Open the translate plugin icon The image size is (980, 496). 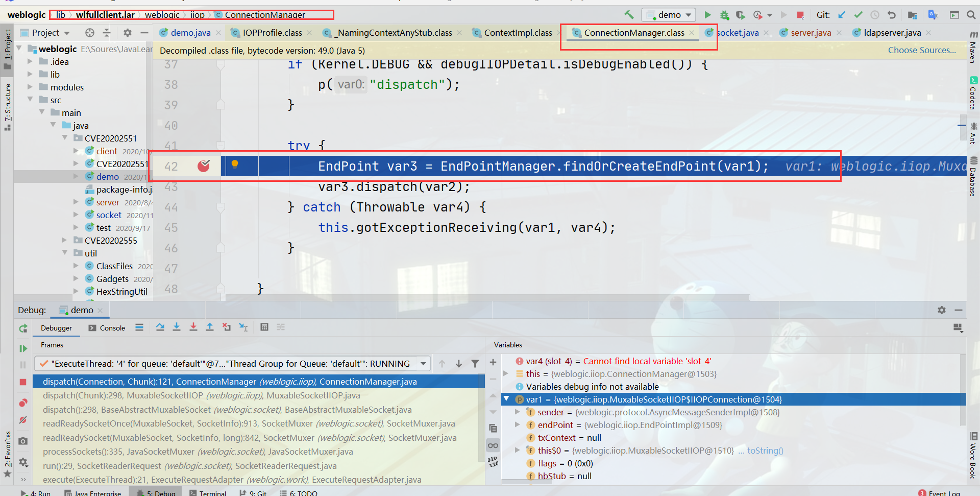pyautogui.click(x=933, y=15)
